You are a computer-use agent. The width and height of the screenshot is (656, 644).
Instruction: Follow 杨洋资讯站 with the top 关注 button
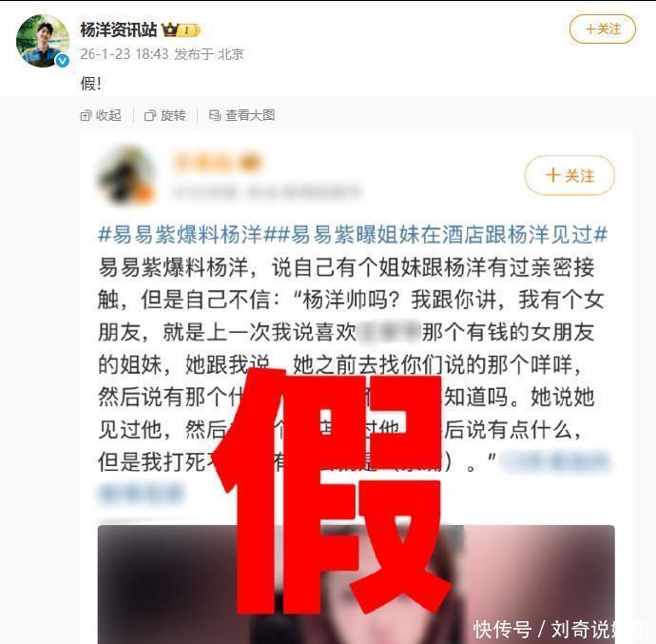pyautogui.click(x=603, y=29)
